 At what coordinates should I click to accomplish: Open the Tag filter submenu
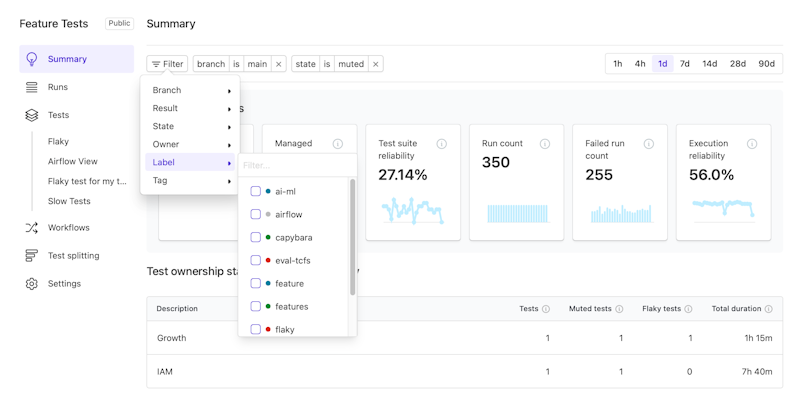click(x=190, y=181)
